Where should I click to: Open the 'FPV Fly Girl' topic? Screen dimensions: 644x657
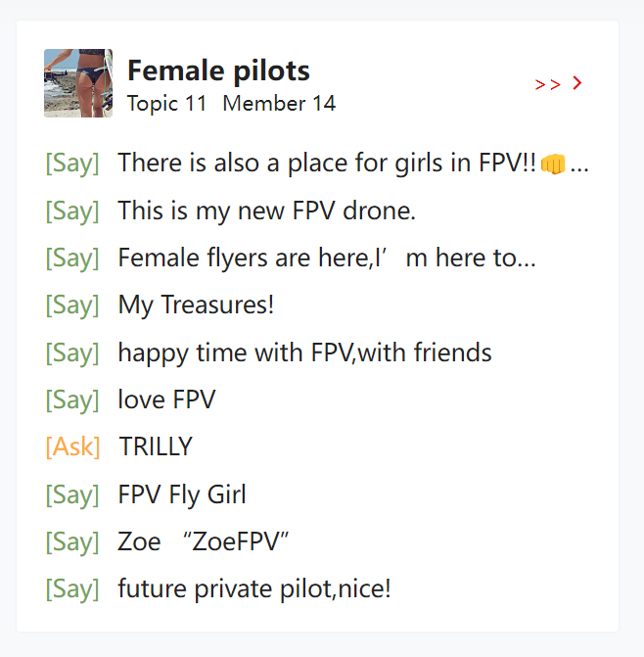click(x=182, y=494)
